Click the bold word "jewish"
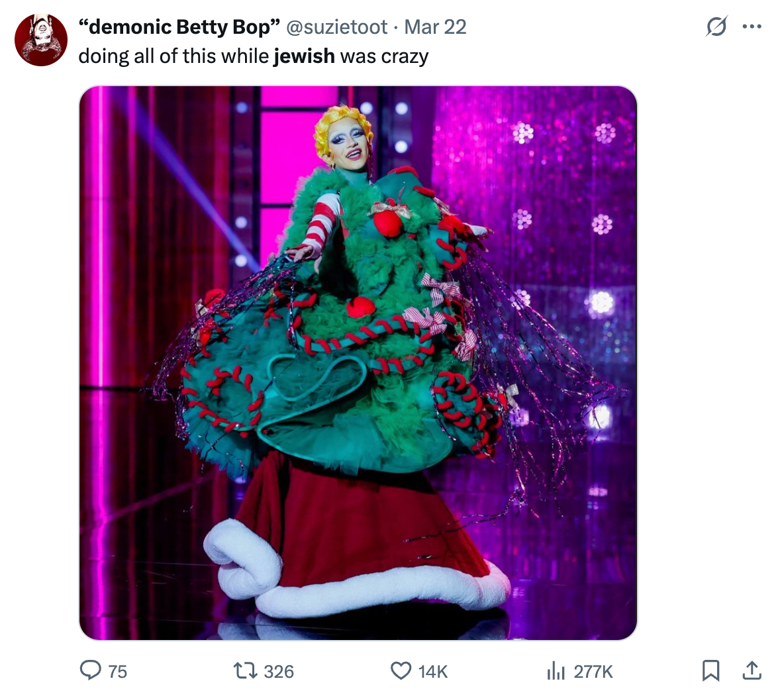Viewport: 784px width, 697px height. pyautogui.click(x=304, y=56)
